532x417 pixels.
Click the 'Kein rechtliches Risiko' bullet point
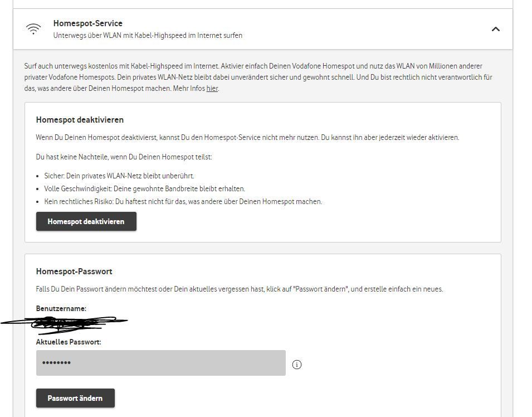[183, 201]
